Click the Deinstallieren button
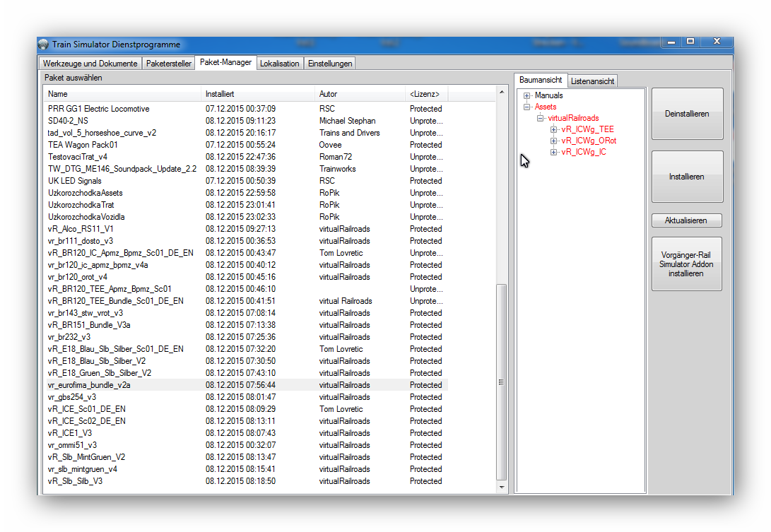Viewport: 771px width, 532px height. (x=687, y=114)
